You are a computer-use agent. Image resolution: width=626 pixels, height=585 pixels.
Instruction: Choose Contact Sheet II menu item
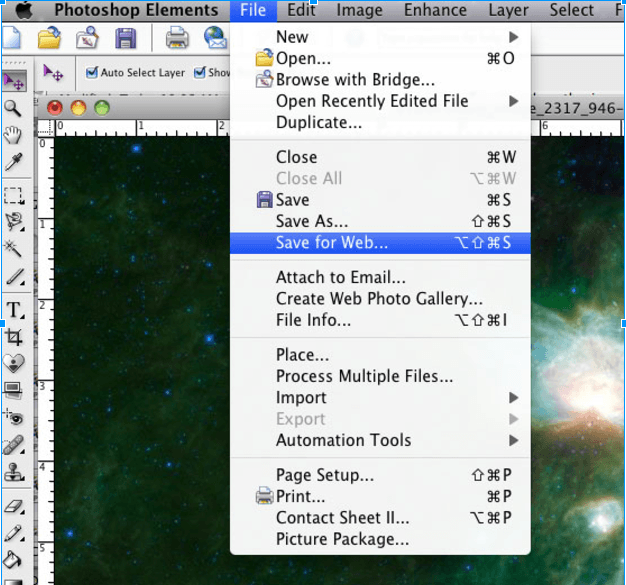click(x=380, y=518)
